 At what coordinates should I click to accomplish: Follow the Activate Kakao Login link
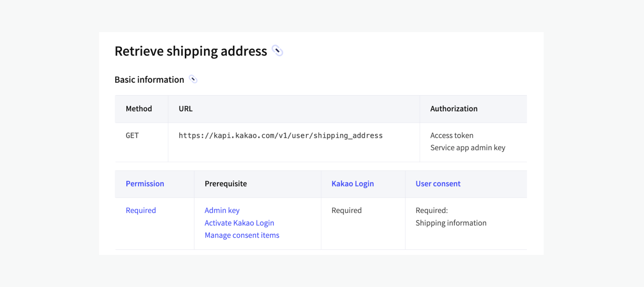pos(239,223)
